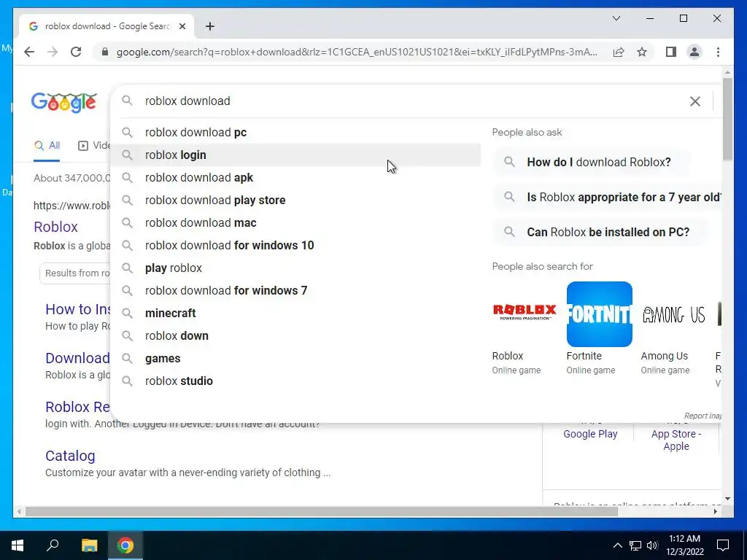The height and width of the screenshot is (560, 747).
Task: Open the Windows Start menu
Action: click(x=18, y=545)
